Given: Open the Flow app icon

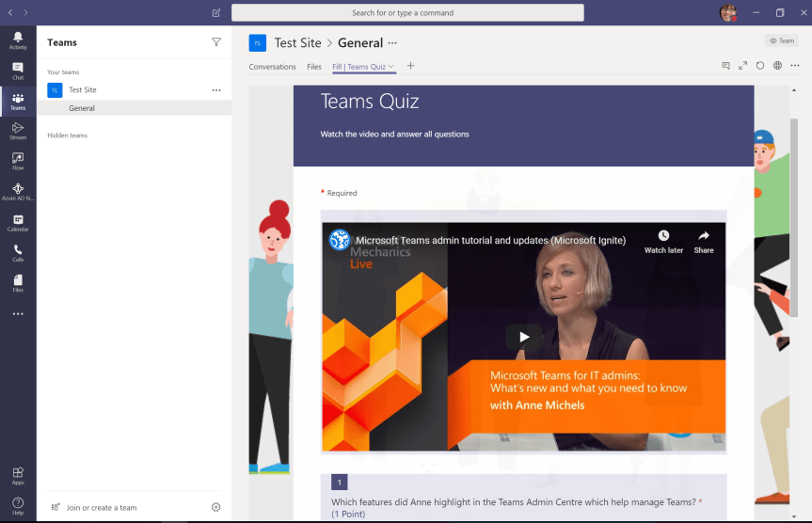Looking at the screenshot, I should [18, 161].
